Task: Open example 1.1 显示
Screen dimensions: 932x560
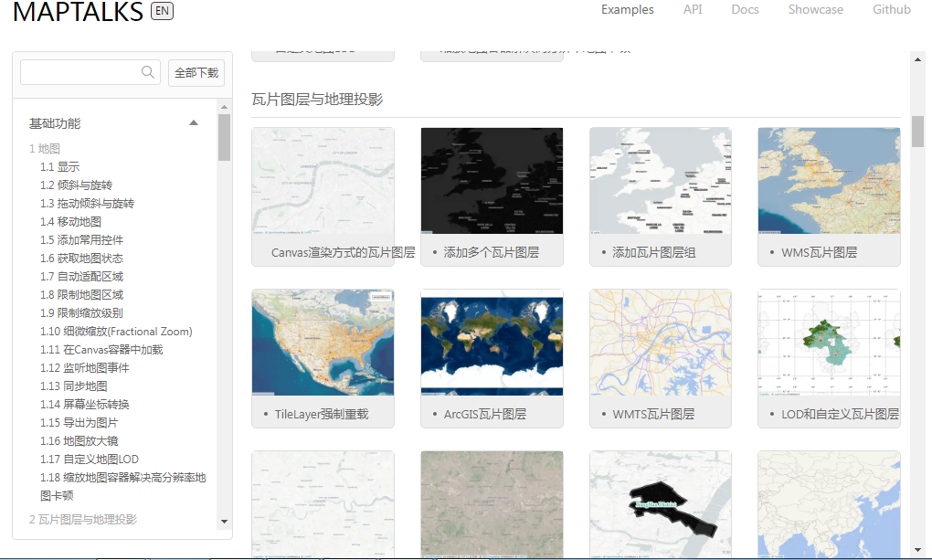Action: click(60, 167)
